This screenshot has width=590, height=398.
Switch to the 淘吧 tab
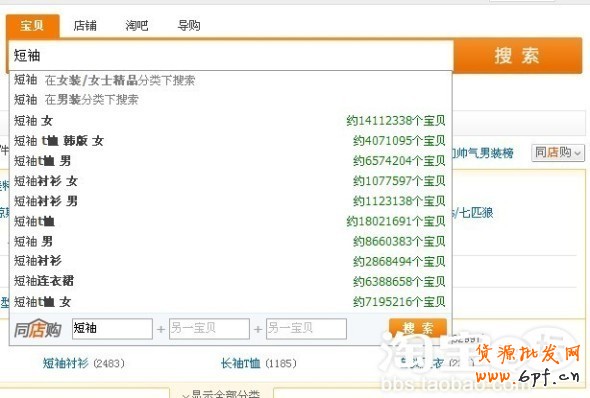(137, 26)
